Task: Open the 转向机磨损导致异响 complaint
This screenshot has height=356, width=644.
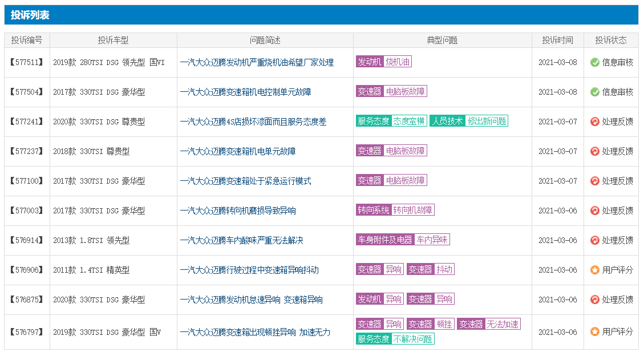Action: pos(238,211)
